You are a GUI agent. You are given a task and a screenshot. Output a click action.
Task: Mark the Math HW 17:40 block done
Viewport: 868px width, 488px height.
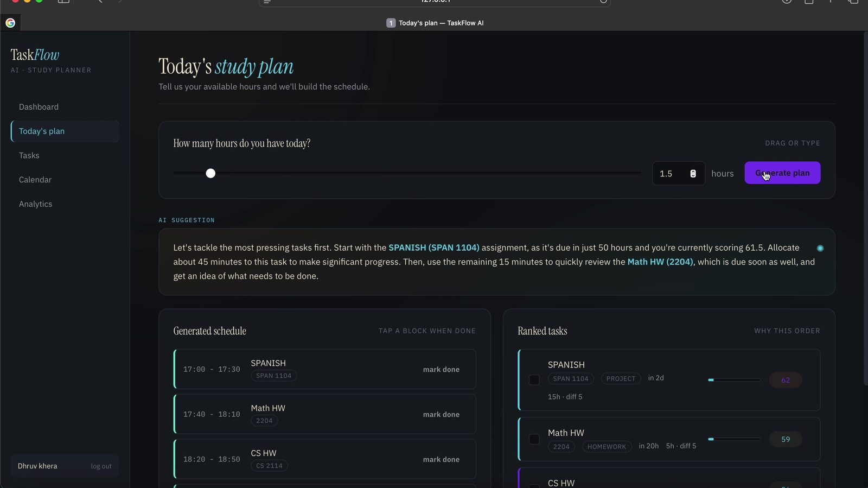pyautogui.click(x=441, y=415)
